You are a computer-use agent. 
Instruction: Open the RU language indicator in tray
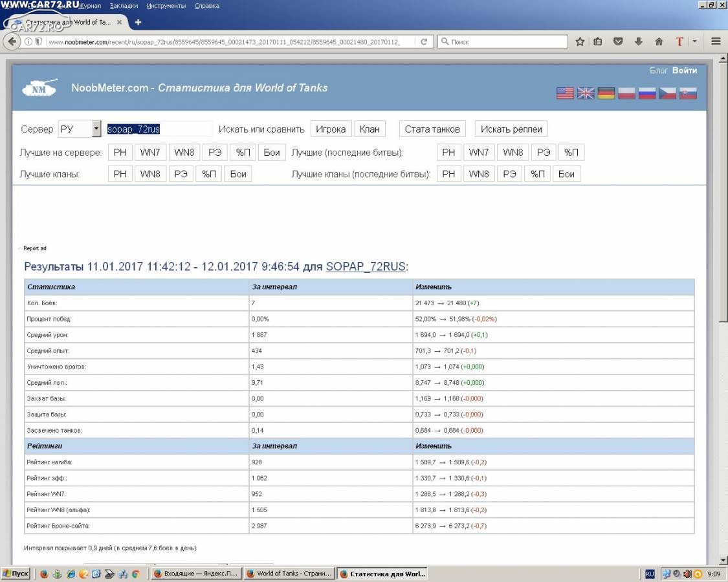click(x=650, y=574)
